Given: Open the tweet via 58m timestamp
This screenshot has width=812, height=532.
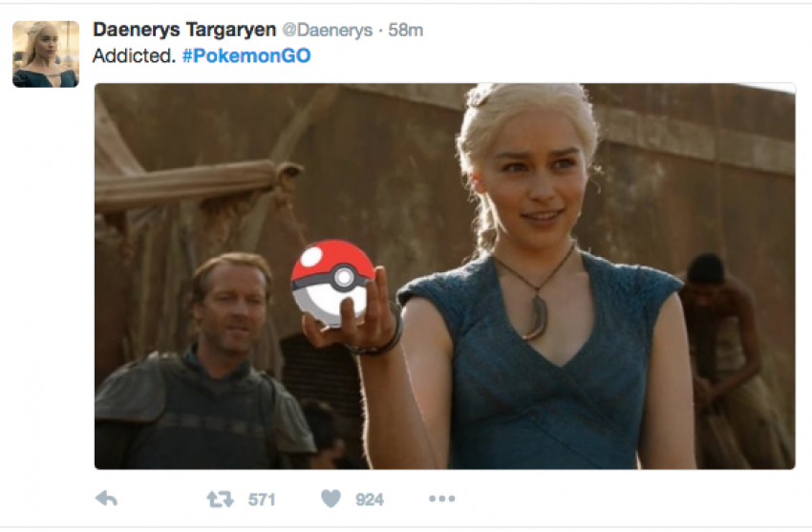Looking at the screenshot, I should [x=405, y=31].
